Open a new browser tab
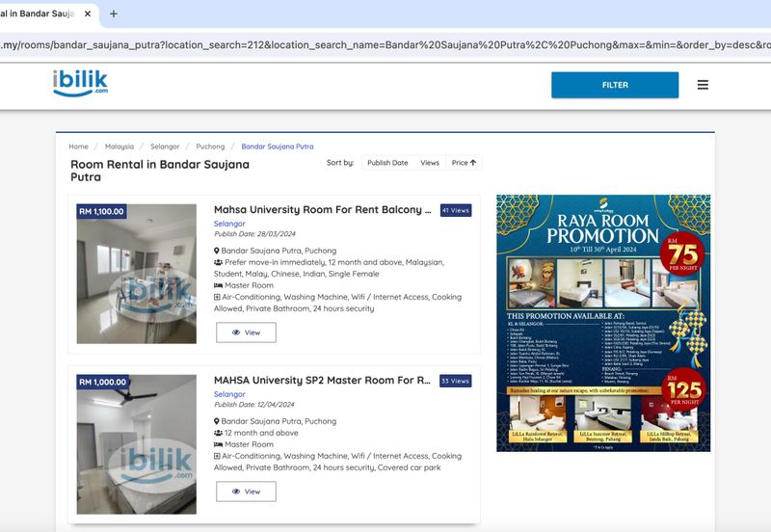This screenshot has width=771, height=532. 113,13
